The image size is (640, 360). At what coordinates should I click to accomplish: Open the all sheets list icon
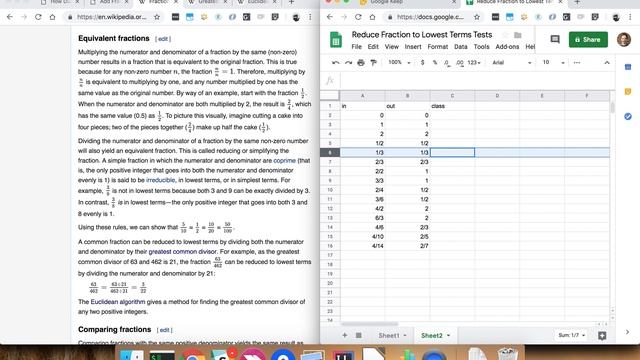pyautogui.click(x=358, y=335)
